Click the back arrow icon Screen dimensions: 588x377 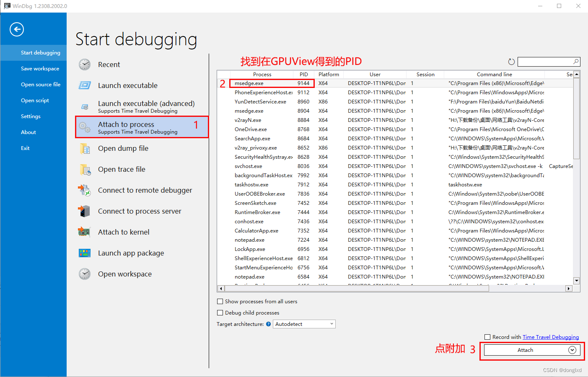coord(17,29)
